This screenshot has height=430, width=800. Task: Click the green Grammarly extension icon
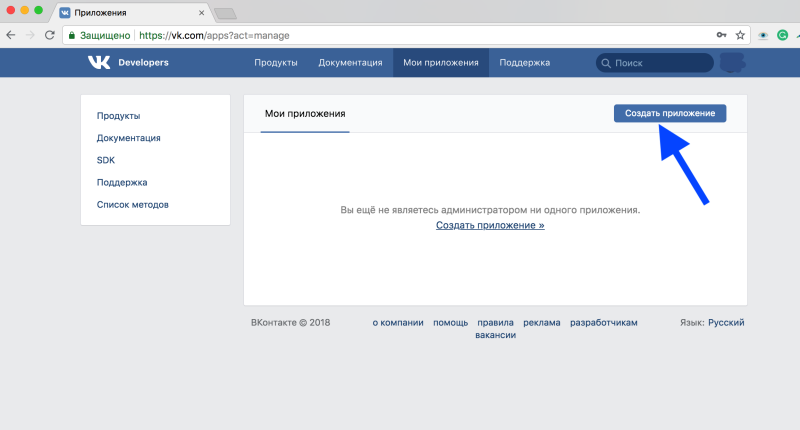pos(782,35)
